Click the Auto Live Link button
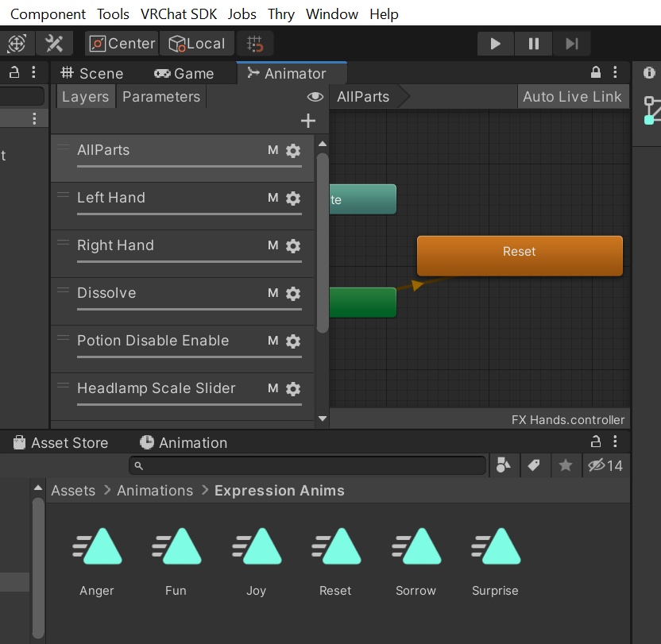The width and height of the screenshot is (661, 644). tap(571, 96)
